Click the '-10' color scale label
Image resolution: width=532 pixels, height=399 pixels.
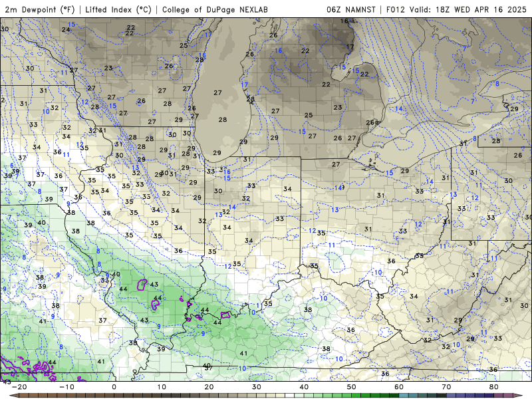66,387
